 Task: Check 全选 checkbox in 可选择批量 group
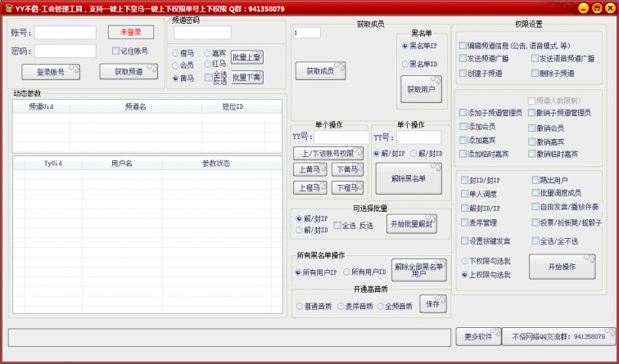pyautogui.click(x=337, y=225)
